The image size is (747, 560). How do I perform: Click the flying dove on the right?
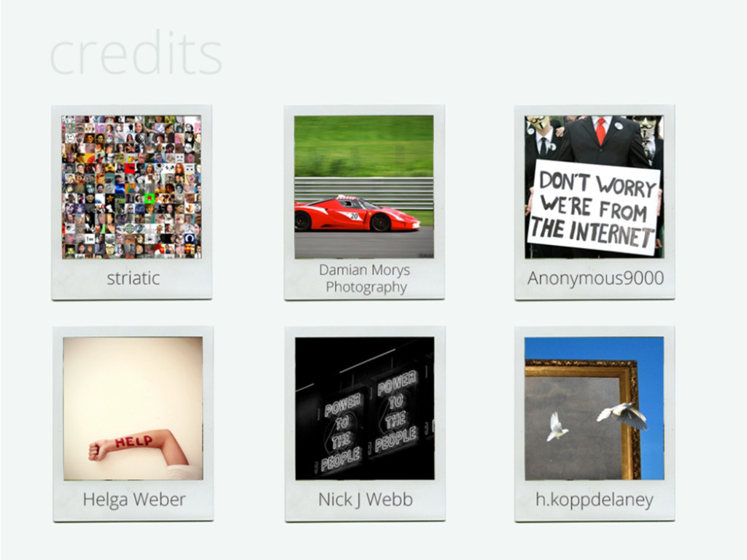(623, 415)
